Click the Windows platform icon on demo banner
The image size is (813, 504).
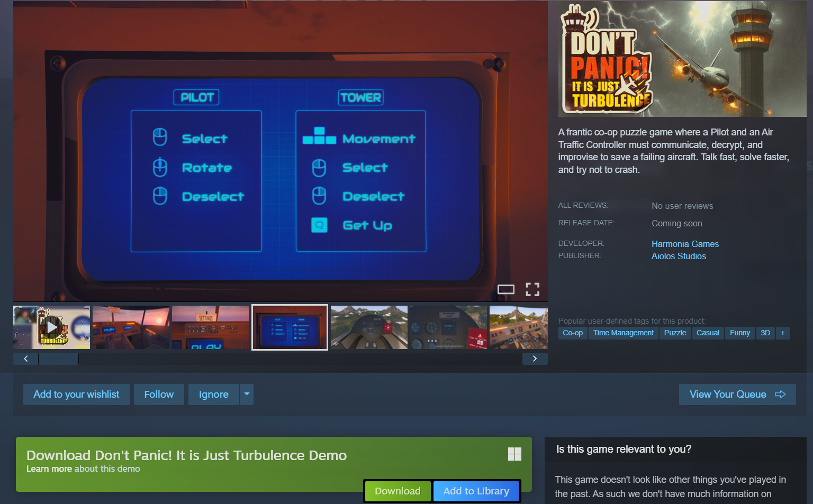click(514, 454)
